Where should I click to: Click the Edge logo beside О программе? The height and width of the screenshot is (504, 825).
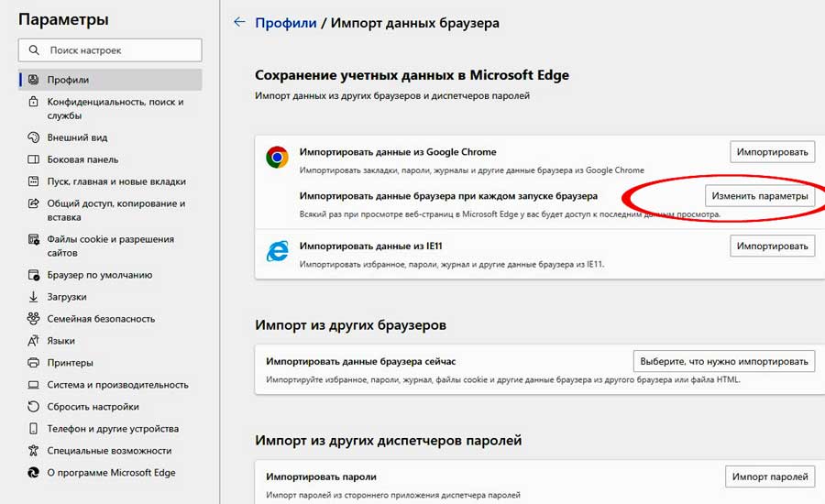coord(33,473)
